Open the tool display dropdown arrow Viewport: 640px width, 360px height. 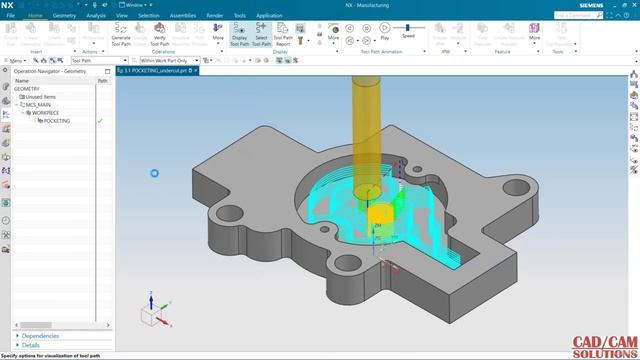pos(308,40)
